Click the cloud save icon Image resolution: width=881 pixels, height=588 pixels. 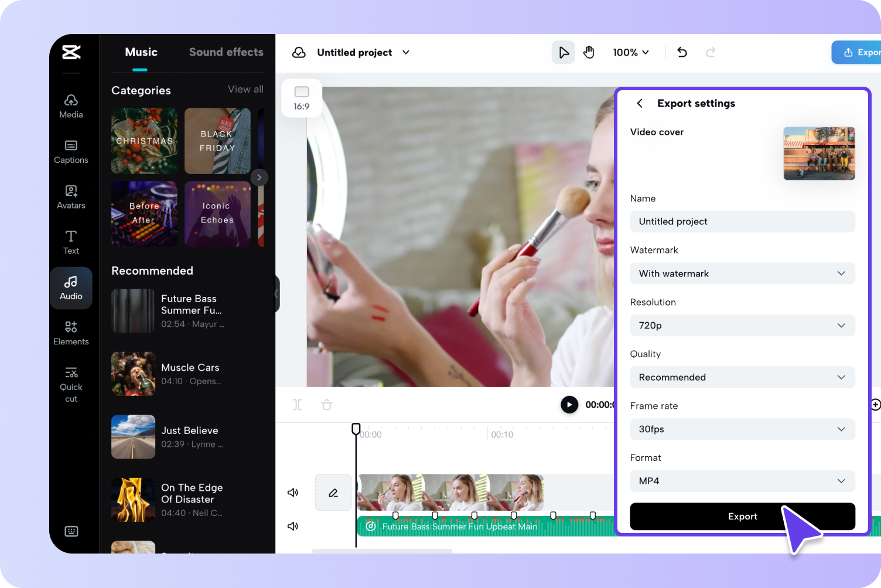click(x=299, y=53)
